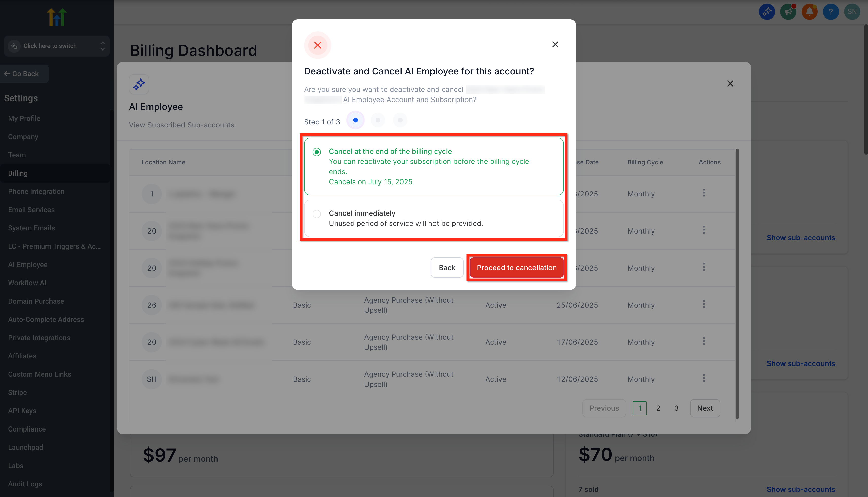868x497 pixels.
Task: Click the Back button in dialog
Action: pyautogui.click(x=447, y=267)
